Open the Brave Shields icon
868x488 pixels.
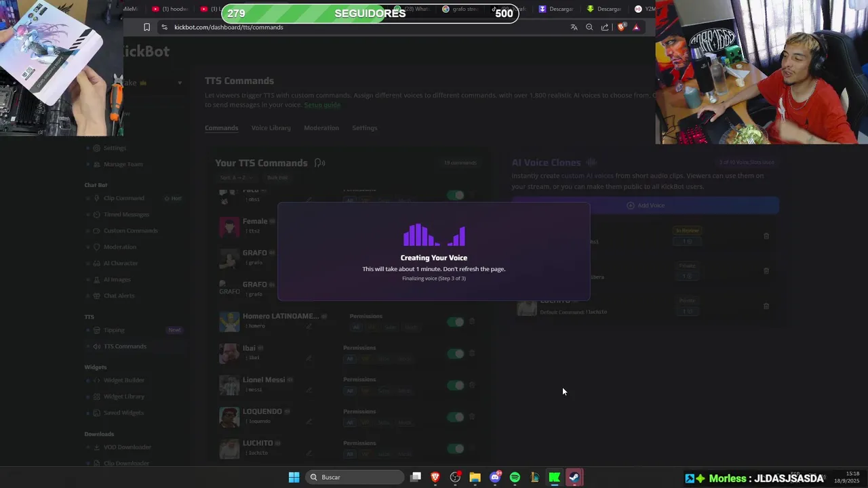coord(621,27)
